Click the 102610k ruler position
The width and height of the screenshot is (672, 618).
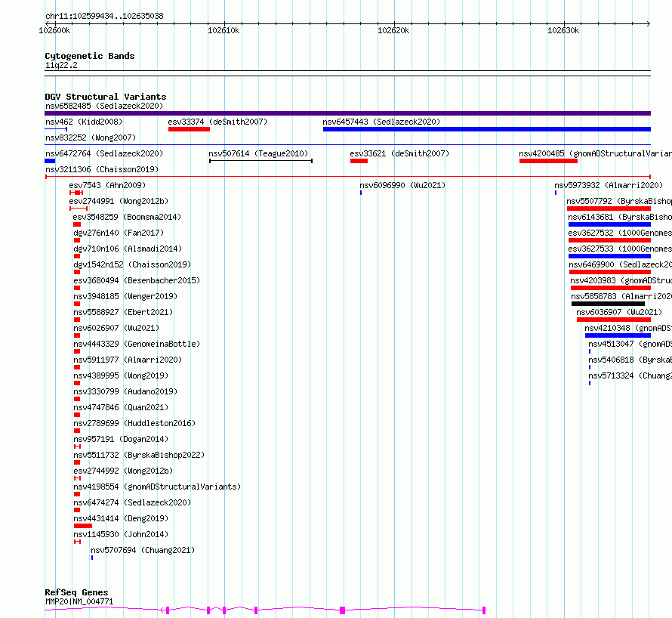[223, 30]
